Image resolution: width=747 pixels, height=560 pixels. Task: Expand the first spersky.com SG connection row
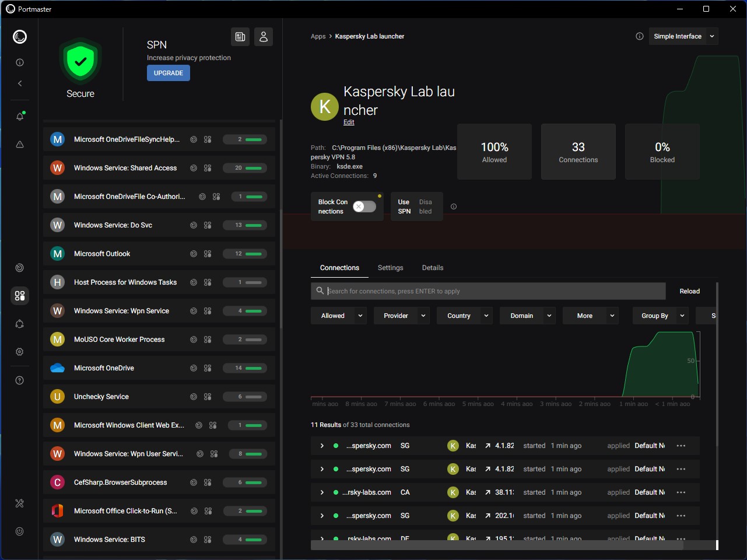click(x=322, y=446)
